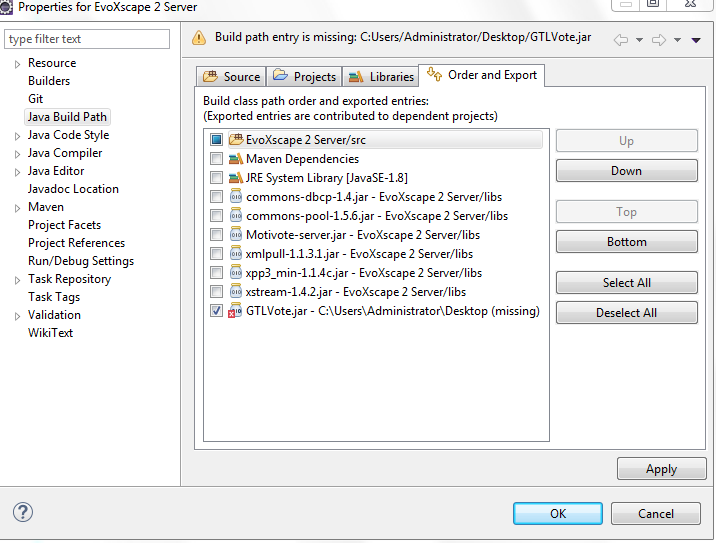The image size is (716, 543).
Task: Select Project Facets in the tree
Action: (64, 225)
